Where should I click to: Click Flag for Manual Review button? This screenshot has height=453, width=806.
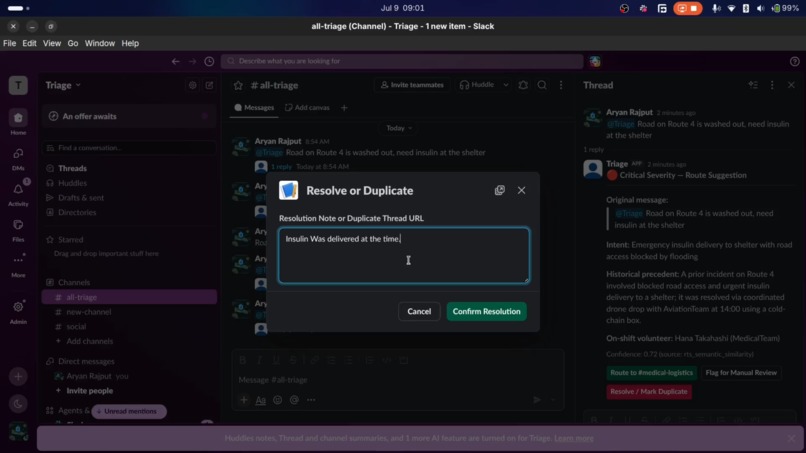tap(741, 372)
